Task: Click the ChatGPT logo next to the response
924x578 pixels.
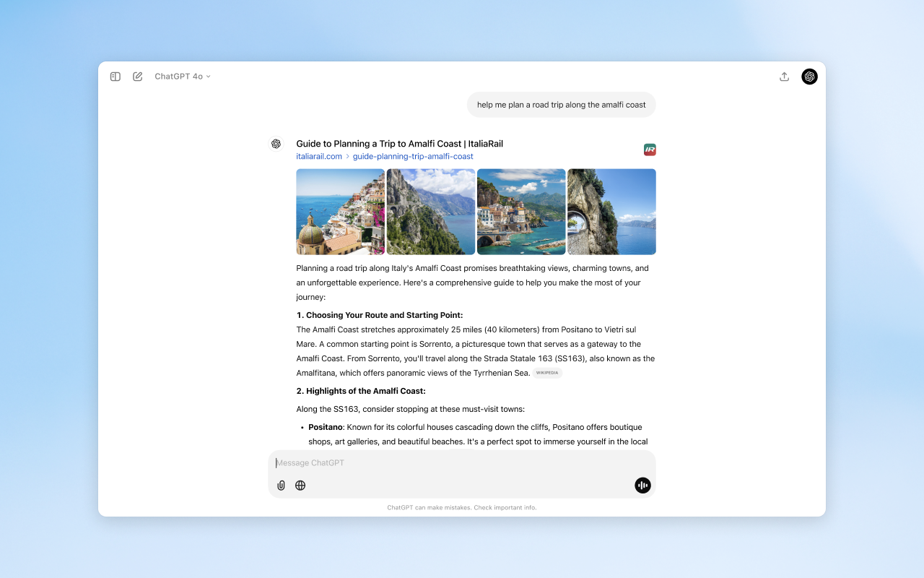Action: coord(276,143)
